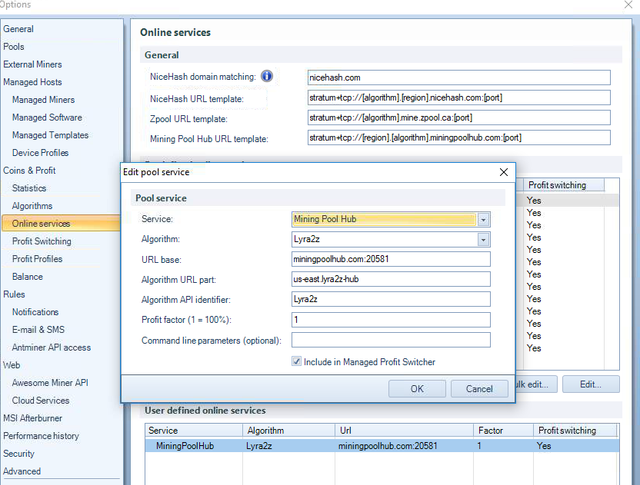Open Performance history page
640x485 pixels.
click(41, 436)
